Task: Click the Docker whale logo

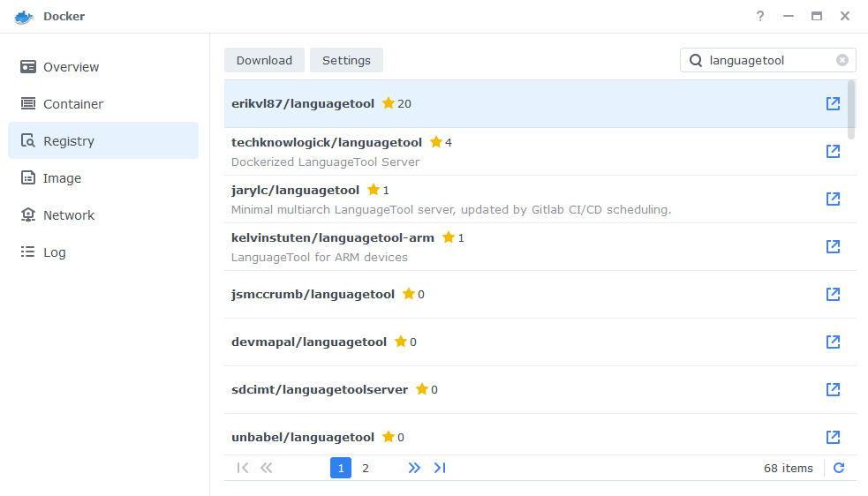Action: pos(23,17)
